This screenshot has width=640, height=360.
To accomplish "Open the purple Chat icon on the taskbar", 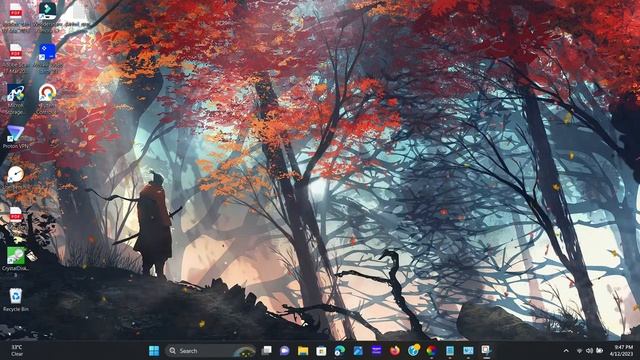I will pos(284,351).
